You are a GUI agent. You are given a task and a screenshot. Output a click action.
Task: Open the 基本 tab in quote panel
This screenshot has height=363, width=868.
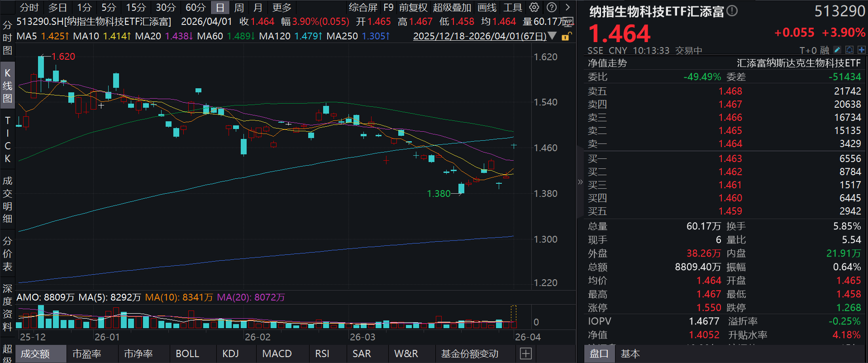630,353
